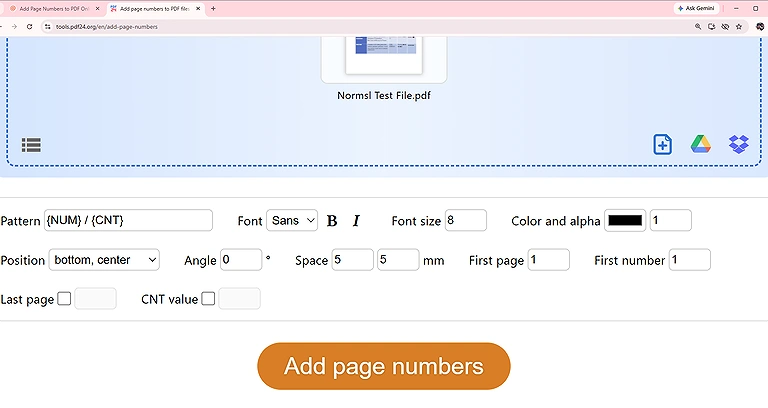
Task: Open site information icon in address bar
Action: 48,26
